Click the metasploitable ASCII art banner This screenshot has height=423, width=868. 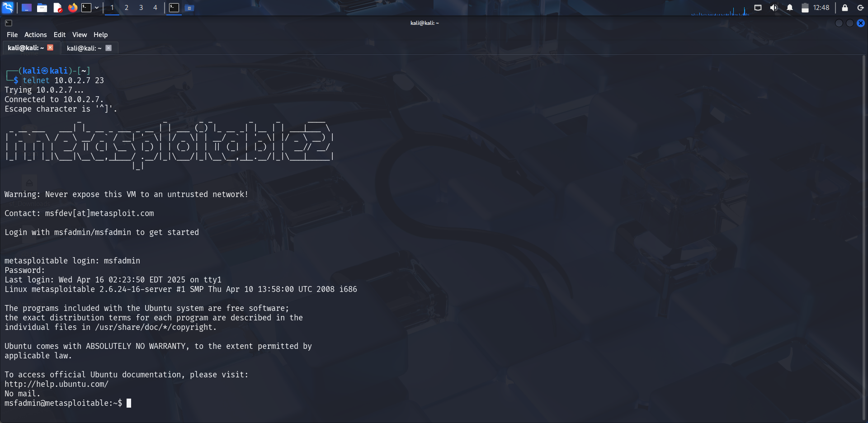click(170, 145)
